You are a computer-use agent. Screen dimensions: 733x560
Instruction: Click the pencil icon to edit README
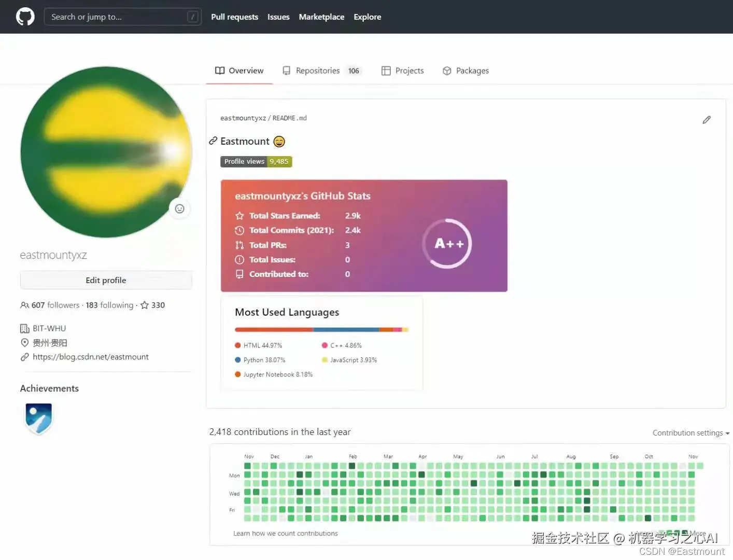[x=707, y=120]
